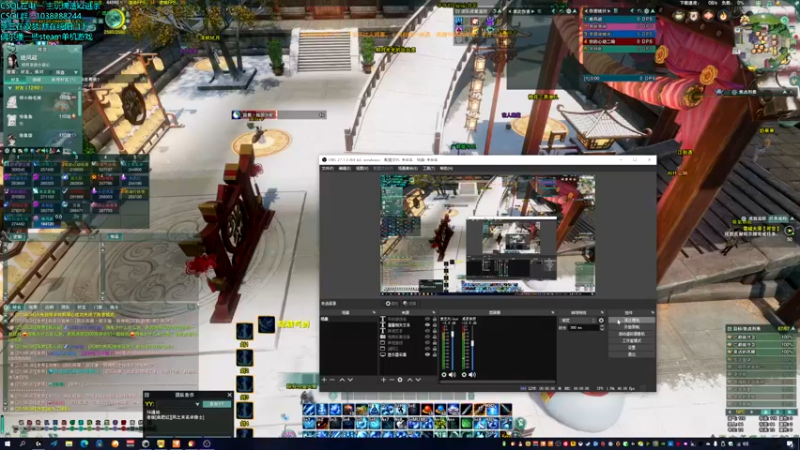Viewport: 800px width, 450px height.
Task: Open the Windows Start menu
Action: [x=7, y=444]
